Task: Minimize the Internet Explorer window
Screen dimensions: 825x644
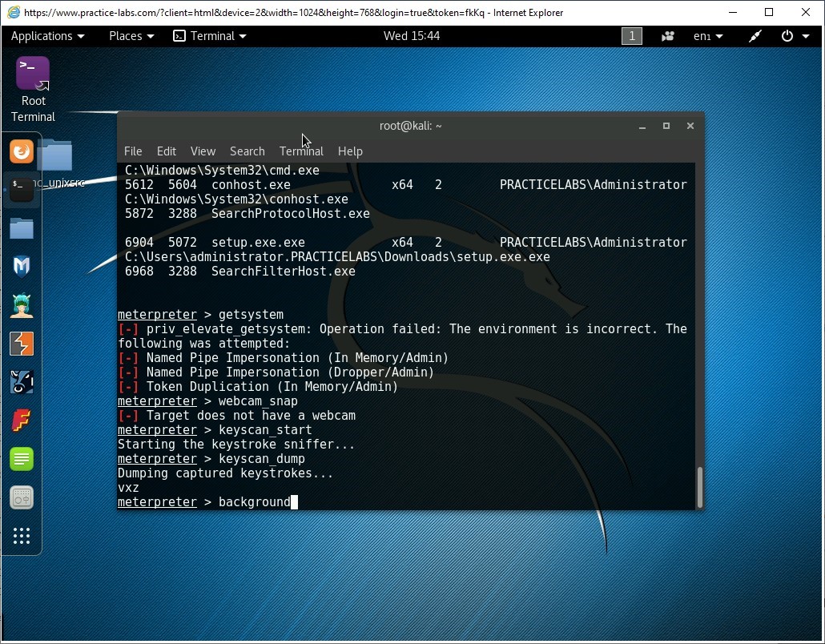Action: coord(732,12)
